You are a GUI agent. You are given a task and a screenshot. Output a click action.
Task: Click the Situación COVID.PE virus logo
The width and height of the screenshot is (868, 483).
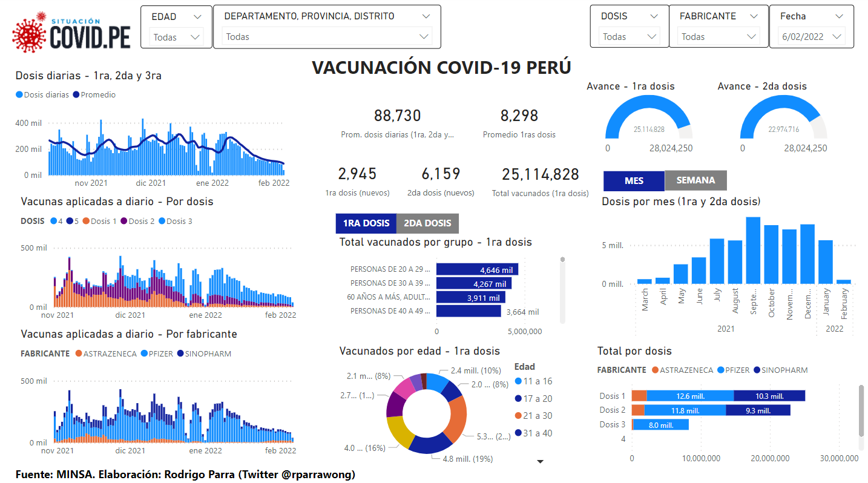click(x=71, y=31)
